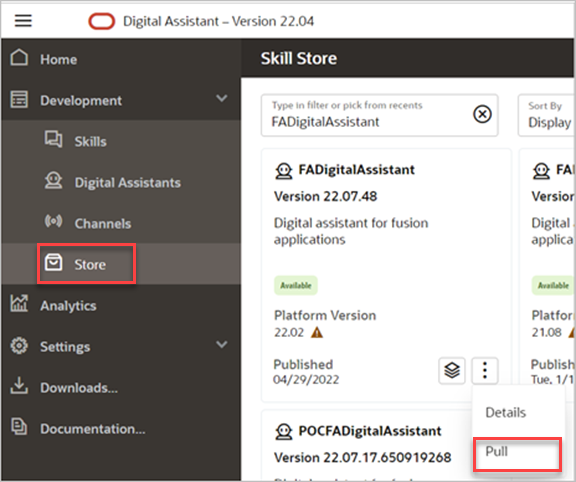Open Documentation... link

(x=93, y=429)
